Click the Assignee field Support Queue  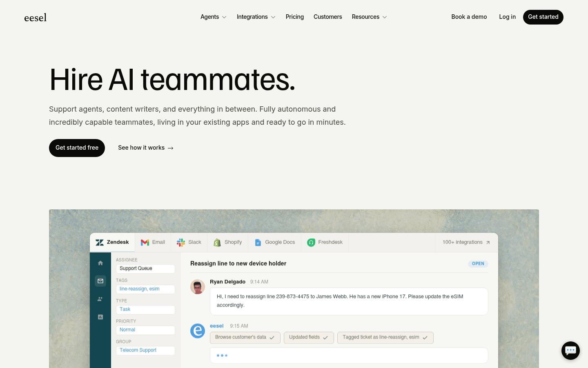coord(145,269)
